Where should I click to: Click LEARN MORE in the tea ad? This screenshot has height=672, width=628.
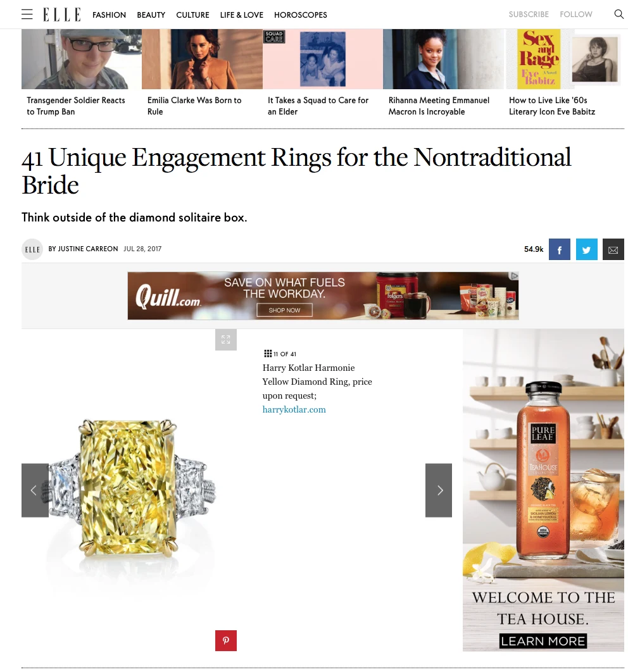[543, 640]
